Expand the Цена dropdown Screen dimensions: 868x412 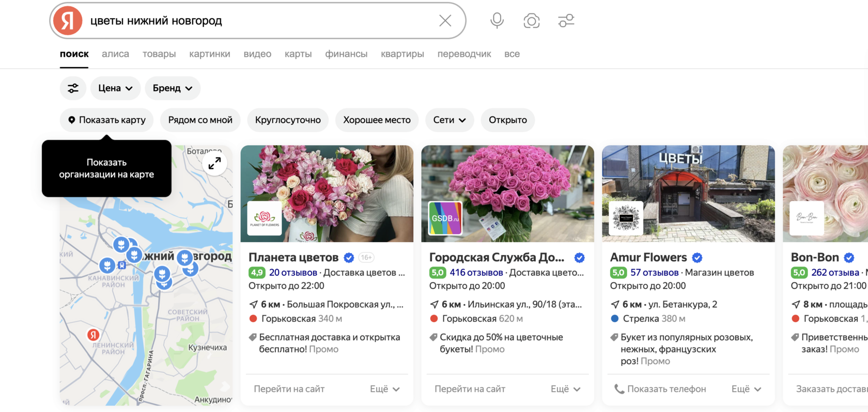[115, 88]
